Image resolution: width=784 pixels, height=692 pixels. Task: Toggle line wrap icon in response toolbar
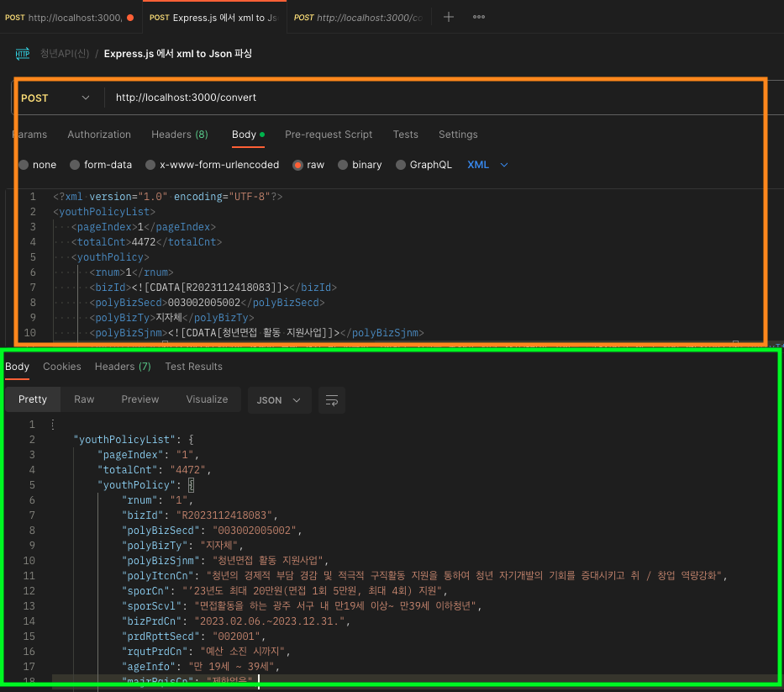(332, 400)
